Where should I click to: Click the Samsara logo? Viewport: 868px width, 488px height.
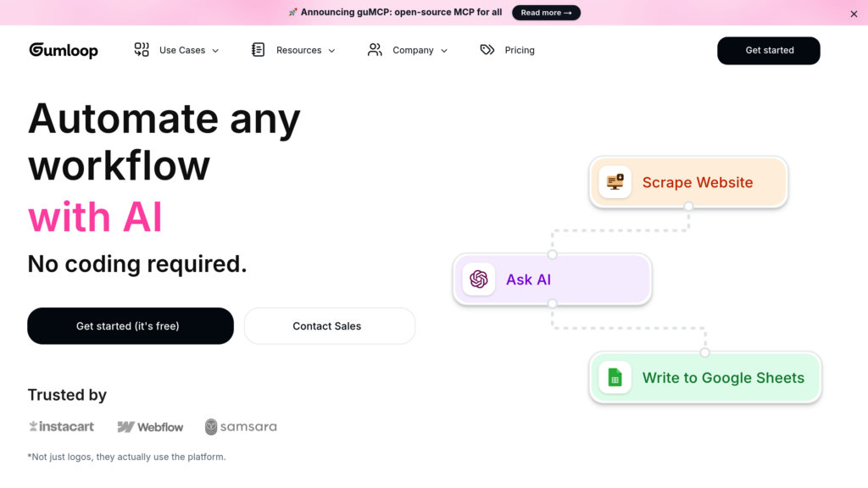point(240,426)
